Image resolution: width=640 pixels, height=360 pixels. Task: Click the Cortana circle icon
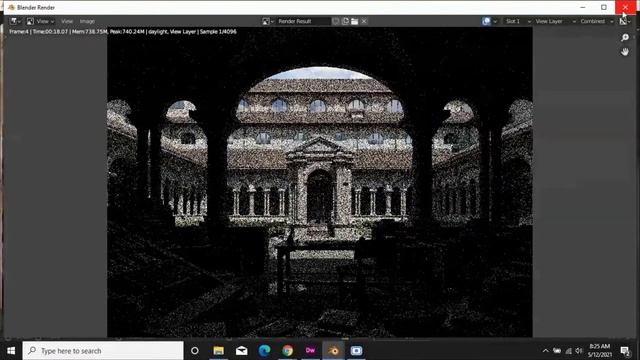pyautogui.click(x=195, y=351)
